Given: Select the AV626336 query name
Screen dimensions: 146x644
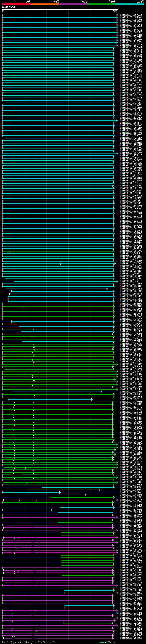Looking at the screenshot, I should click(x=8, y=8).
